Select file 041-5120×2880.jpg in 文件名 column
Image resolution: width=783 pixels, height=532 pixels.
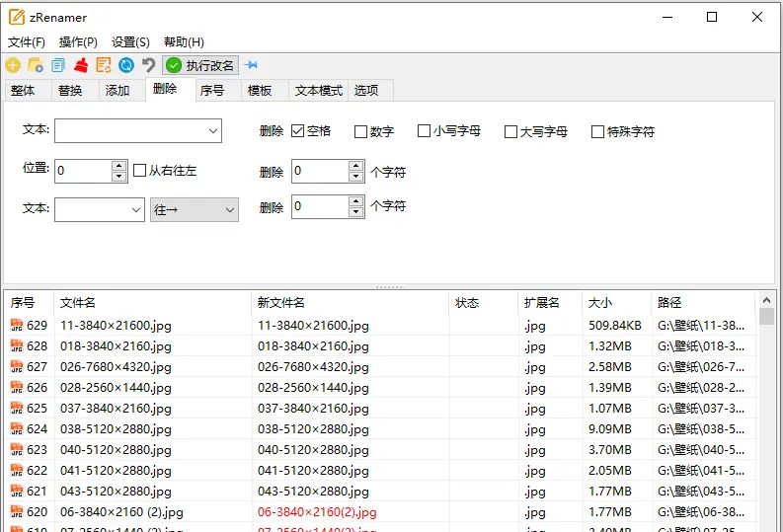point(116,471)
